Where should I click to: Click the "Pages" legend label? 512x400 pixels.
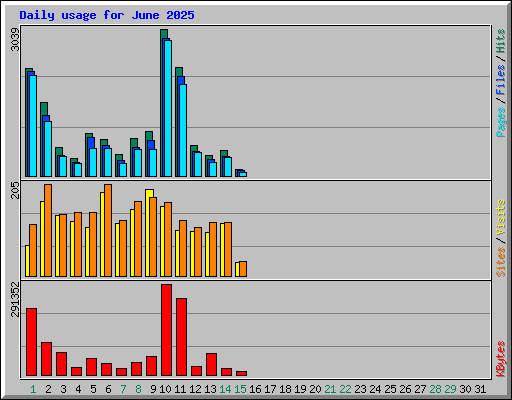(x=501, y=122)
